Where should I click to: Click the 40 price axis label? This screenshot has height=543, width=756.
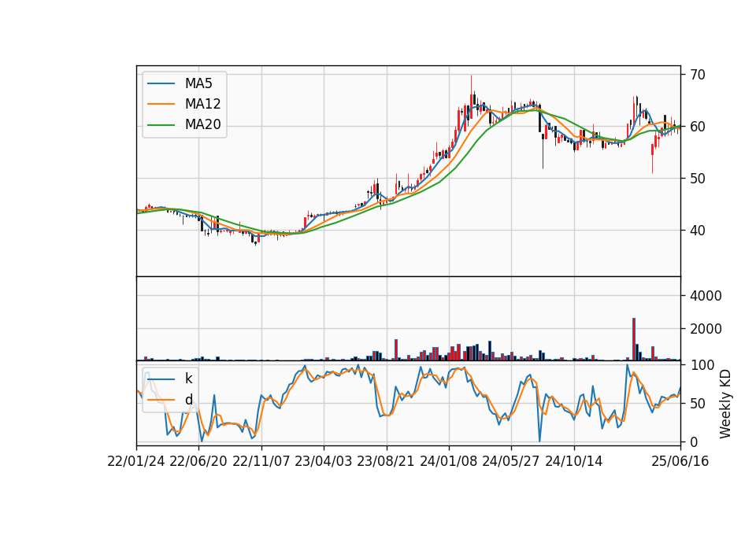point(697,231)
